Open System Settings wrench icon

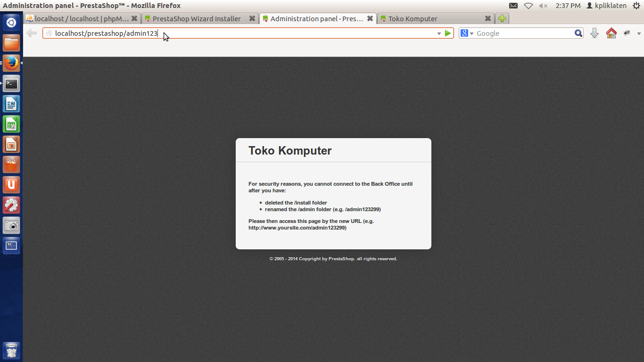point(11,206)
